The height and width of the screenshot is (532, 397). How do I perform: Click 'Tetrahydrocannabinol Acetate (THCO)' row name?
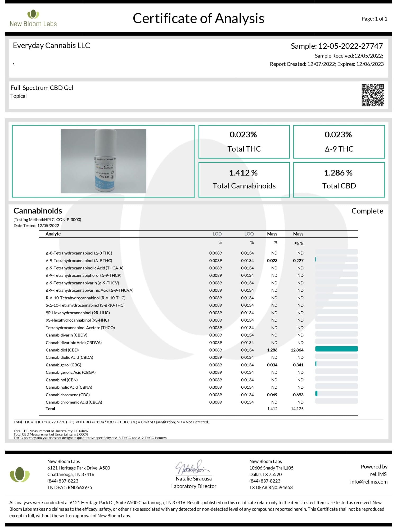coord(80,328)
